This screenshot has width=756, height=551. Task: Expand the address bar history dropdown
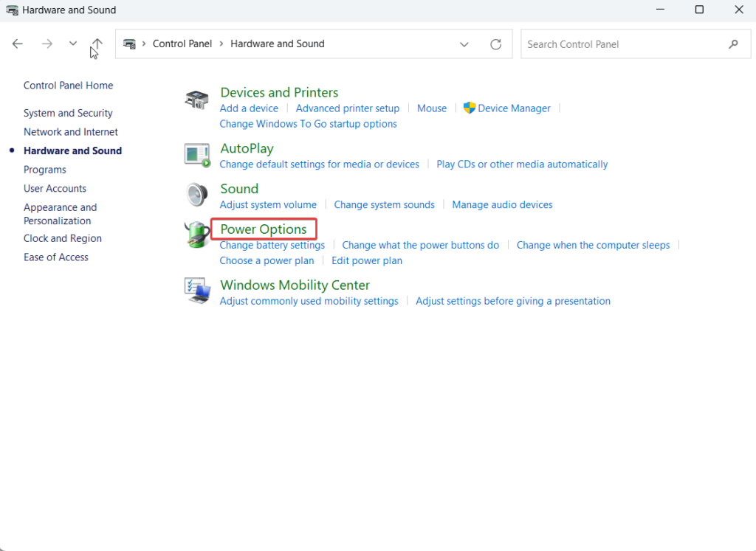(x=464, y=44)
